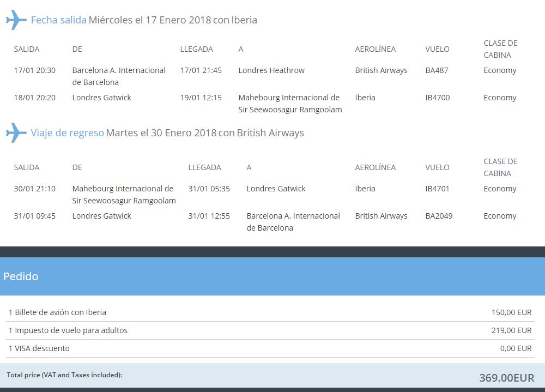545x392 pixels.
Task: Click departure time 30/01 21:10
Action: (35, 189)
